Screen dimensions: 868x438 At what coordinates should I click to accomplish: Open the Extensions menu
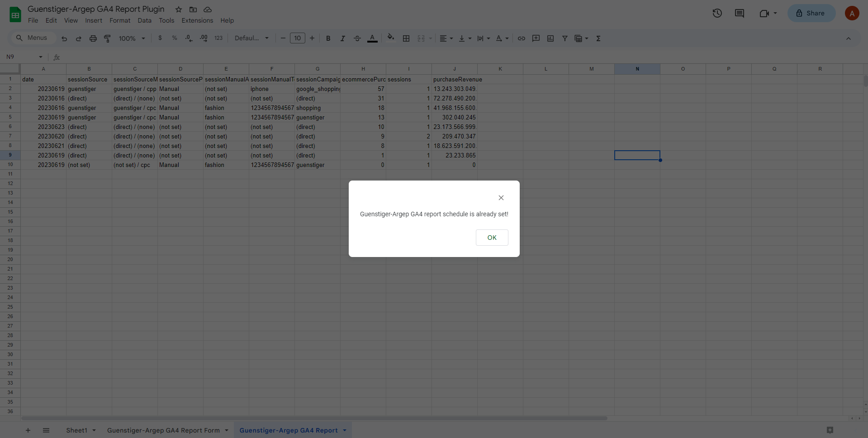click(x=197, y=20)
